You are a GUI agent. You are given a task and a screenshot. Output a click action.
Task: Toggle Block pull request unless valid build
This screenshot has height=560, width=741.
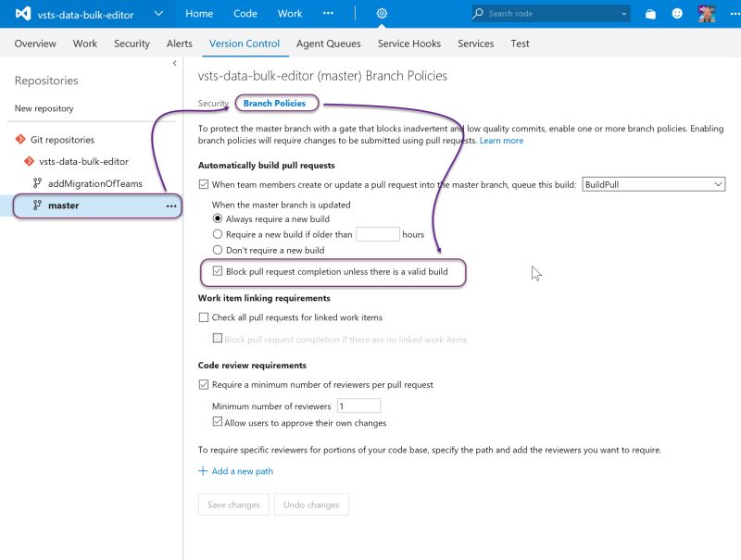pos(218,271)
